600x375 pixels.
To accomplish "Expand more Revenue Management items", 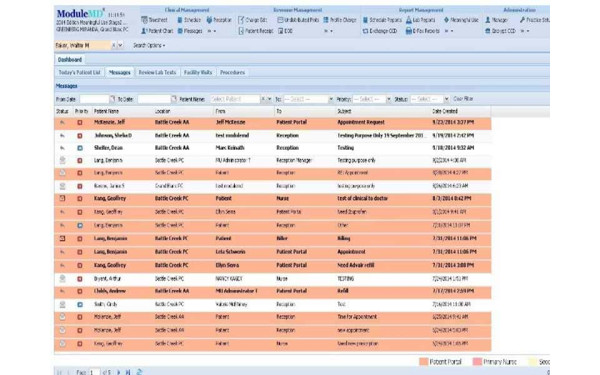I will (328, 31).
